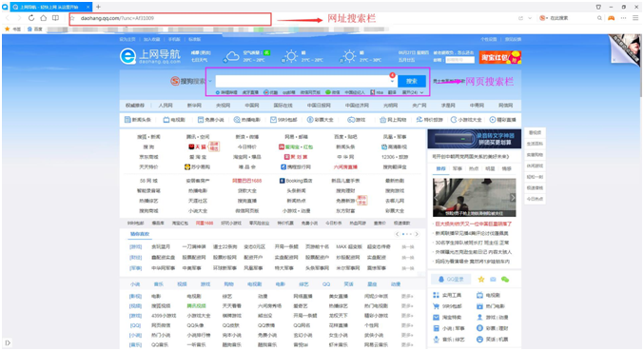Viewport: 644px width, 351px height.
Task: Click inside the address bar URL field
Action: pos(170,18)
